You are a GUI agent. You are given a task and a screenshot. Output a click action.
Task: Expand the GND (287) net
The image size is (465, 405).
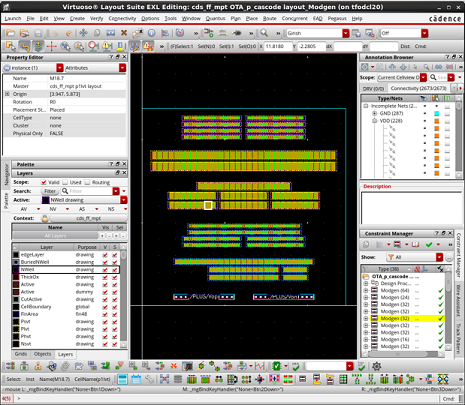375,113
